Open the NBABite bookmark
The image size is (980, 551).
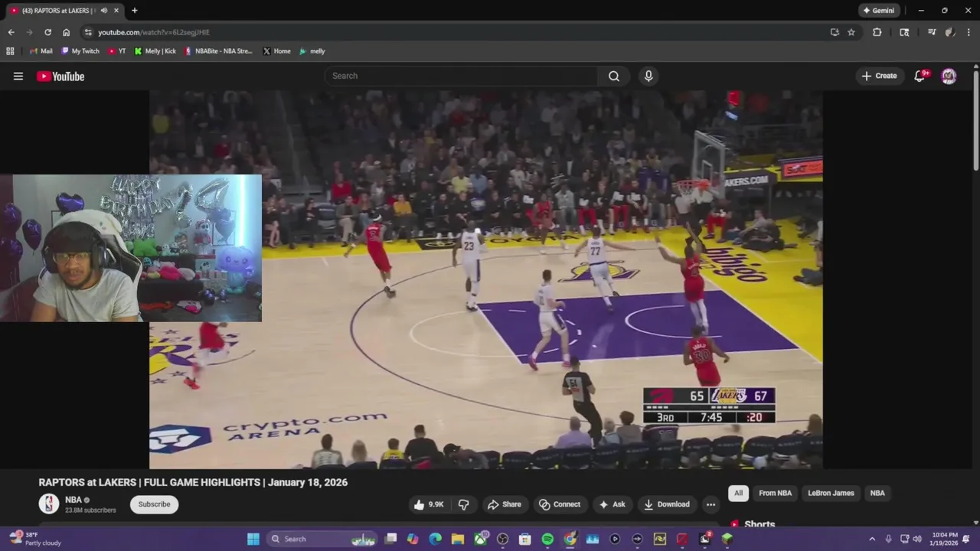click(x=218, y=51)
